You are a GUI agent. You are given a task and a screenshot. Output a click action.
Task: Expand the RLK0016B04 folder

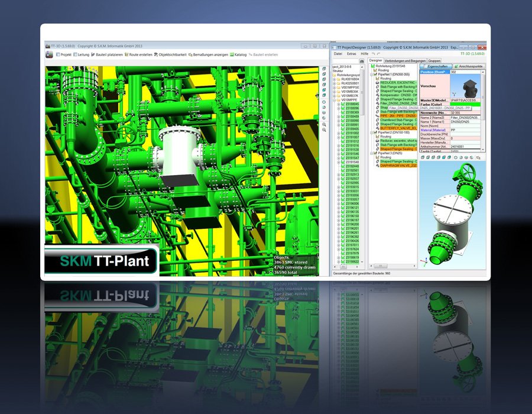(334, 79)
